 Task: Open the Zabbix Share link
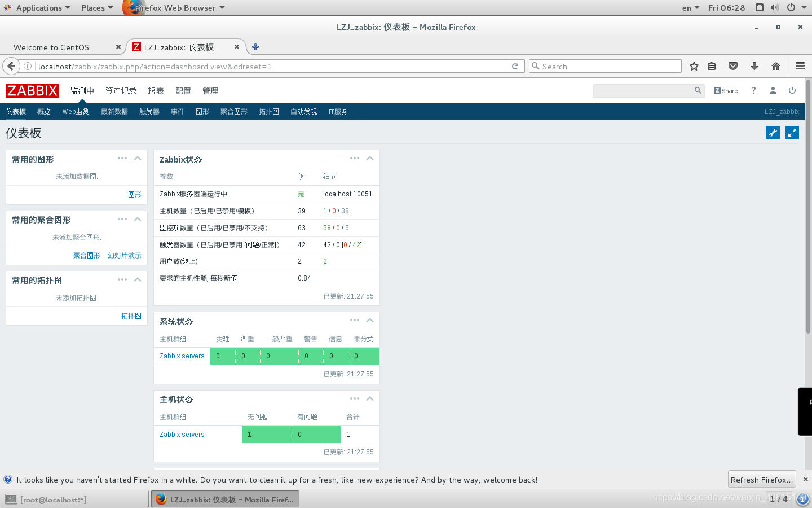726,90
